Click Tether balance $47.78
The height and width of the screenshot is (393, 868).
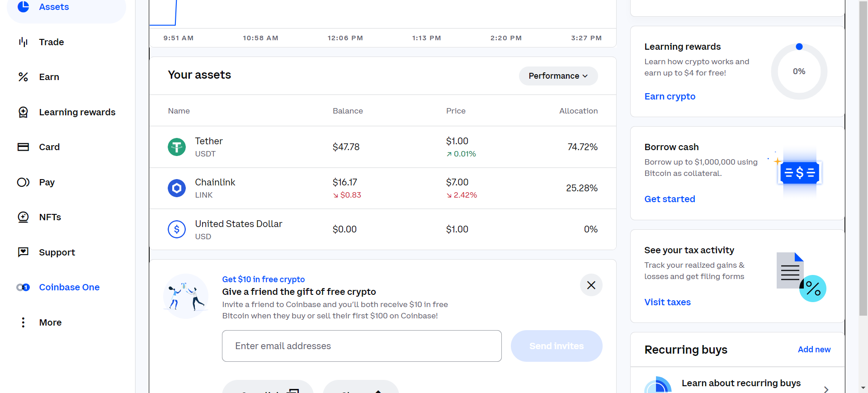pyautogui.click(x=346, y=147)
